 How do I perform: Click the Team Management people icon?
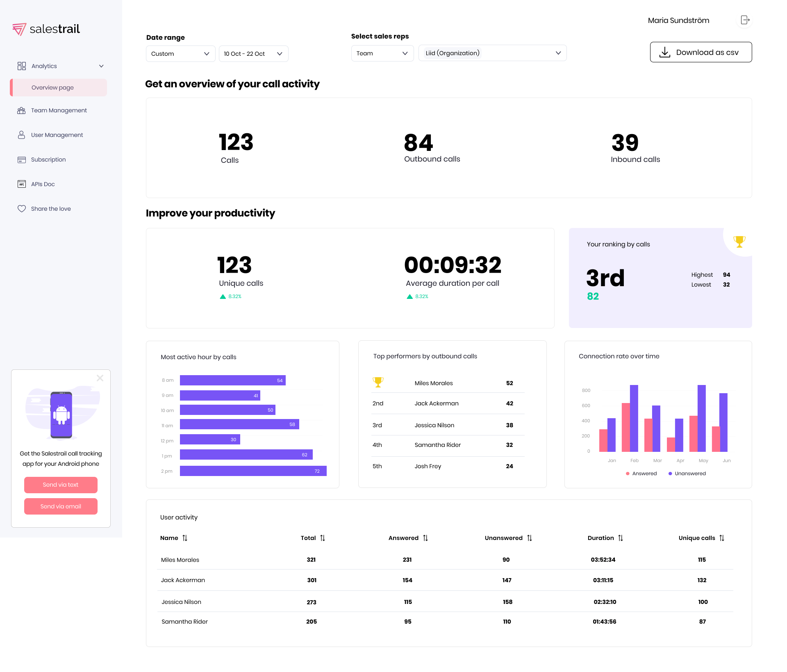(21, 110)
